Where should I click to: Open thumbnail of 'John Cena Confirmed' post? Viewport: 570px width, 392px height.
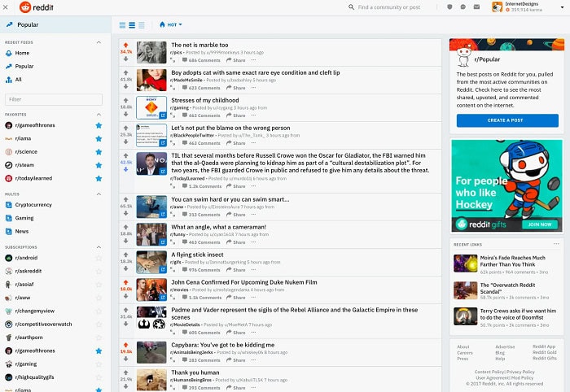click(x=151, y=290)
